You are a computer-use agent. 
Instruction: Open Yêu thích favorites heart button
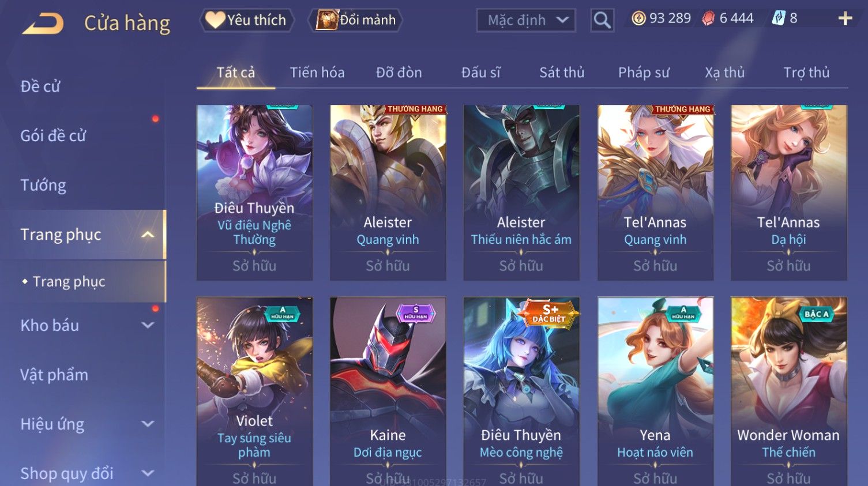tap(247, 20)
